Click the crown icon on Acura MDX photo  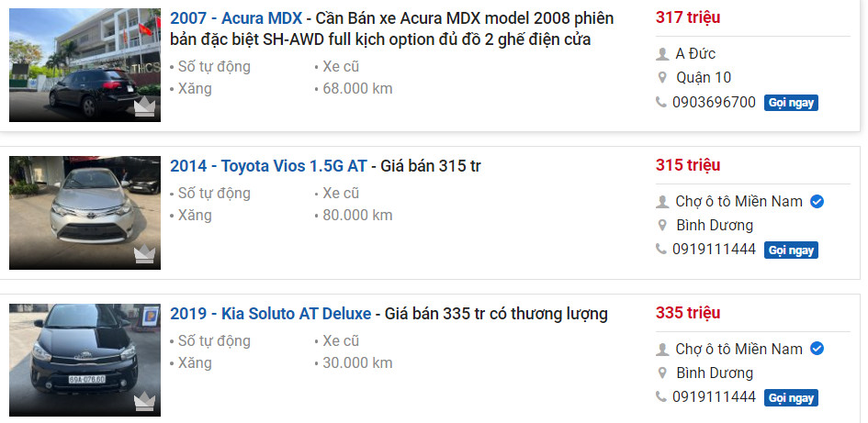point(145,107)
